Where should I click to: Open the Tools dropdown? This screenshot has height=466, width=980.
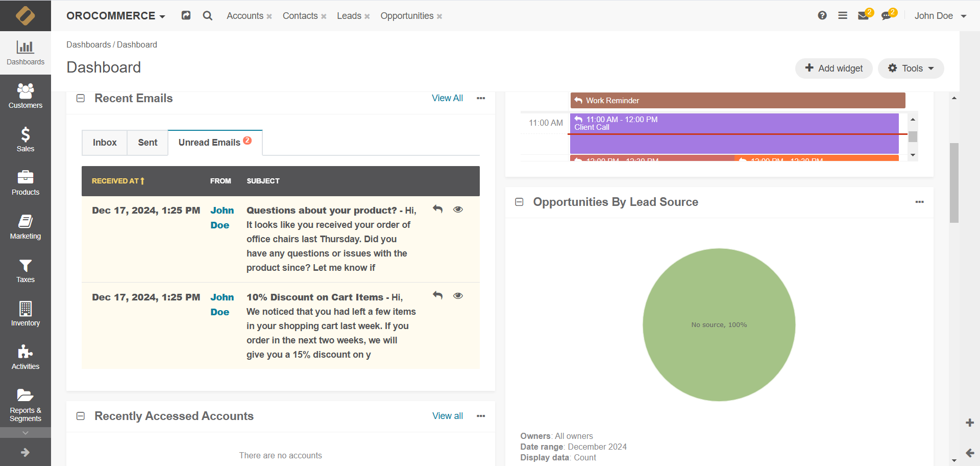[x=911, y=68]
